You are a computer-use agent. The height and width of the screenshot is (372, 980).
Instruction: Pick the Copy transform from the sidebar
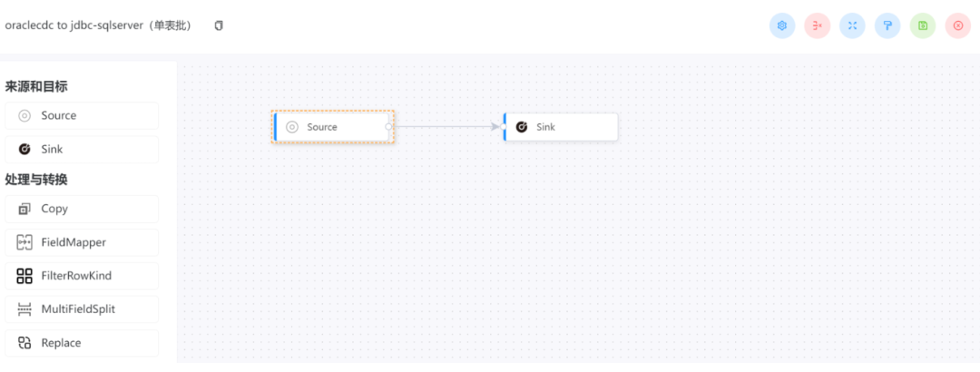click(82, 209)
